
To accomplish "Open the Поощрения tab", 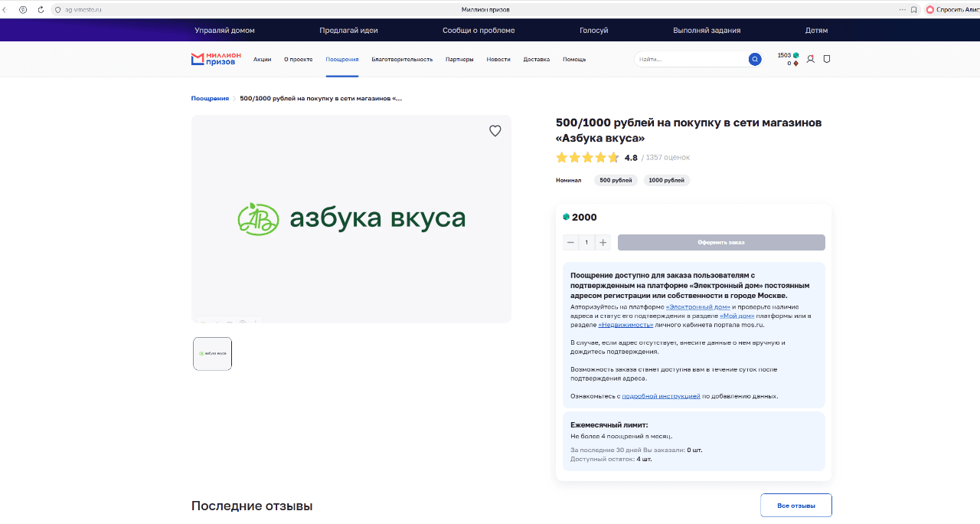I will tap(342, 59).
